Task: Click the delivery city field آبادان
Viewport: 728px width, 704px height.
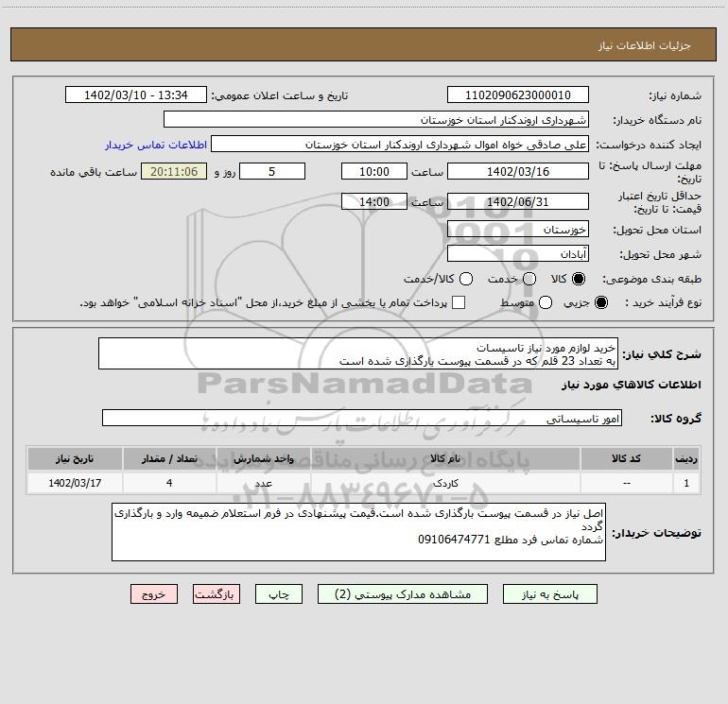Action: click(x=518, y=254)
